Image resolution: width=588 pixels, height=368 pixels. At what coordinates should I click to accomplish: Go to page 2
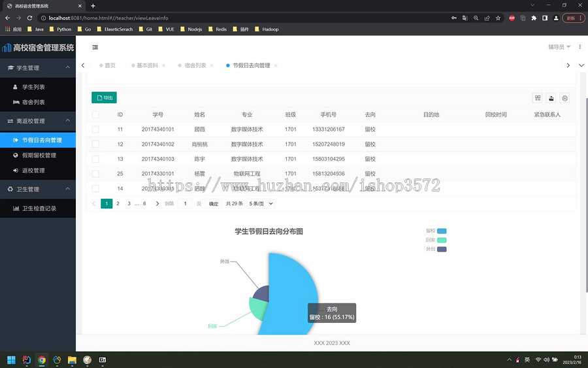(118, 204)
